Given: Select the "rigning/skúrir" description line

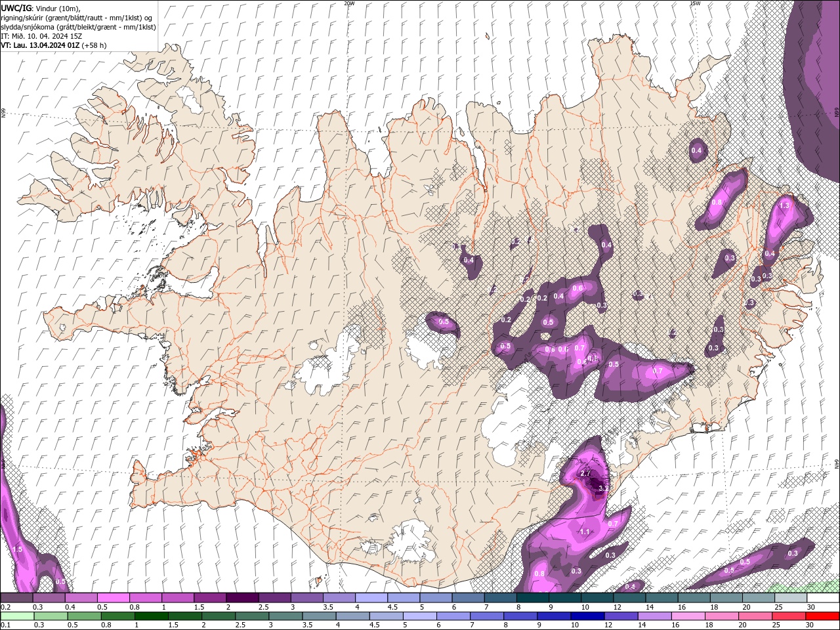Looking at the screenshot, I should pos(77,18).
